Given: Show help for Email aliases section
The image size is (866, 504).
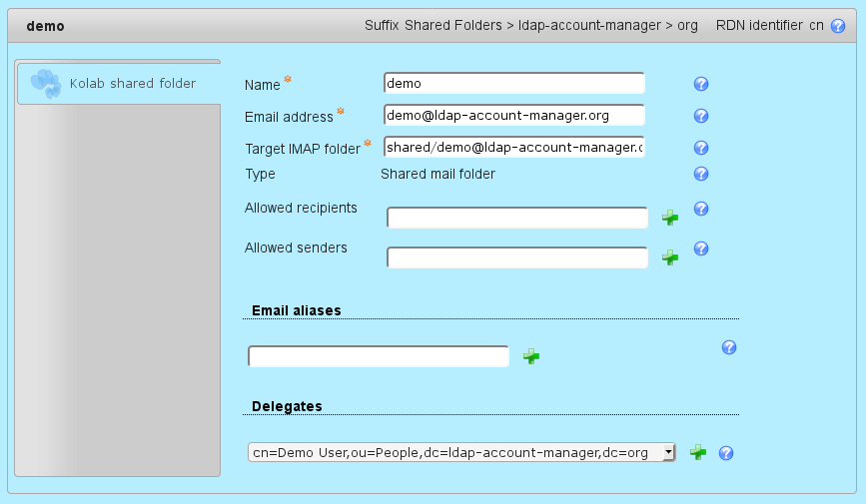Looking at the screenshot, I should [x=729, y=347].
